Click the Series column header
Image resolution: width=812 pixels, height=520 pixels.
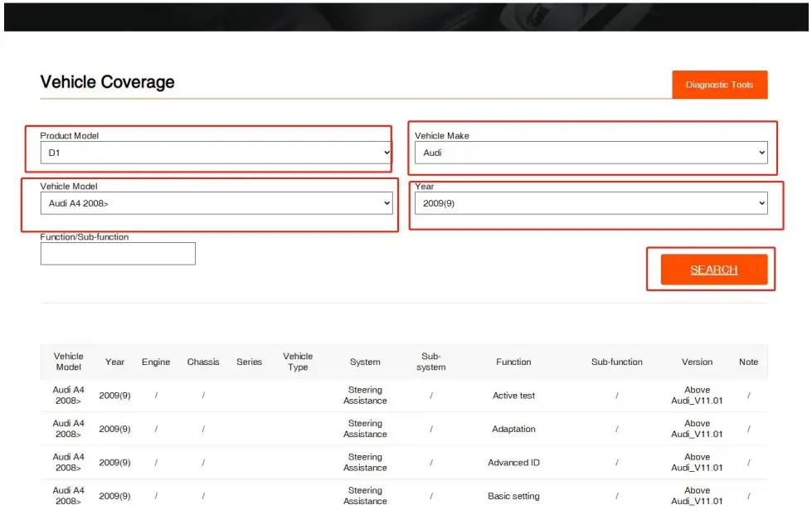click(249, 362)
